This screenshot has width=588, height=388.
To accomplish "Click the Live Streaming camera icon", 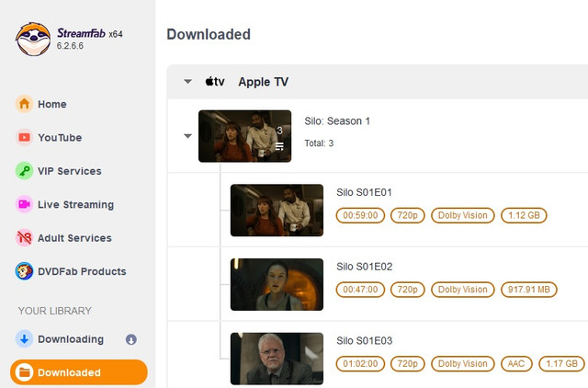I will [25, 204].
